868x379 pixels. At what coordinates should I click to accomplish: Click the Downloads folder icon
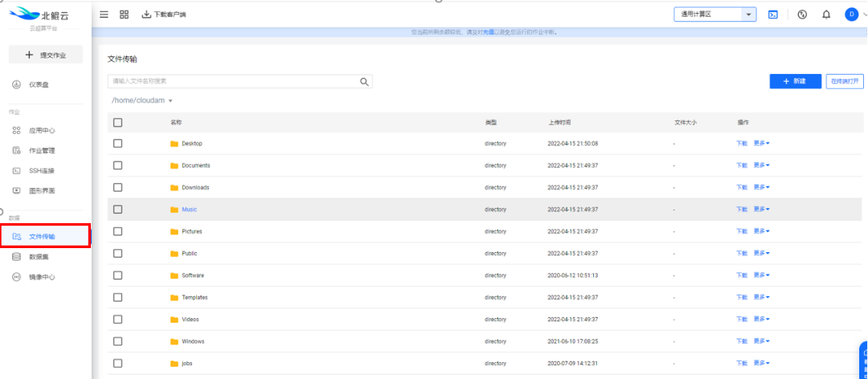pyautogui.click(x=174, y=188)
